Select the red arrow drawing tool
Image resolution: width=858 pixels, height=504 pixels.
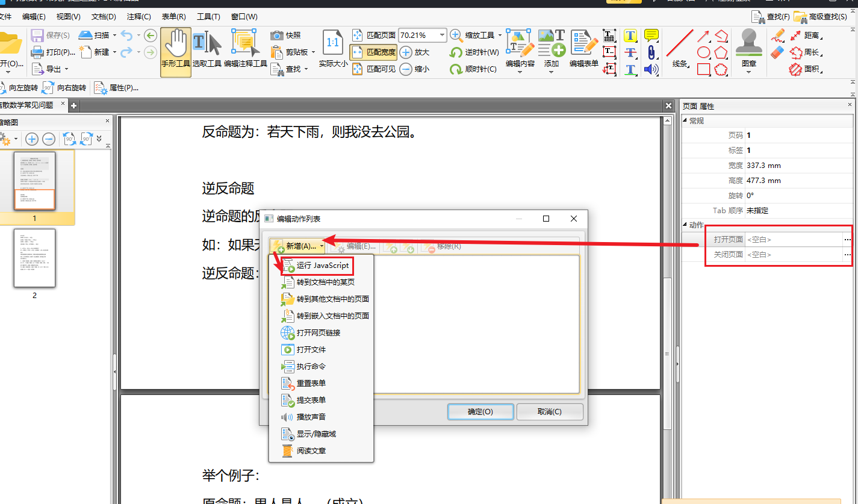coord(703,36)
